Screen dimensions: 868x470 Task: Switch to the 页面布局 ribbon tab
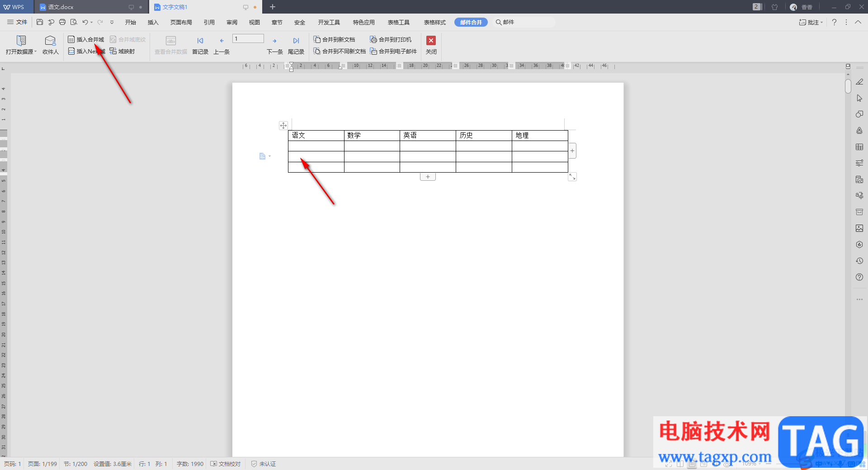click(x=181, y=22)
